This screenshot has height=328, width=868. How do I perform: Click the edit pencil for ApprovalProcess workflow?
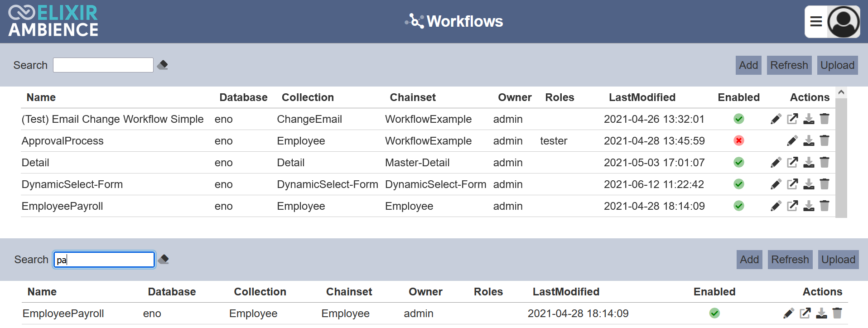792,141
